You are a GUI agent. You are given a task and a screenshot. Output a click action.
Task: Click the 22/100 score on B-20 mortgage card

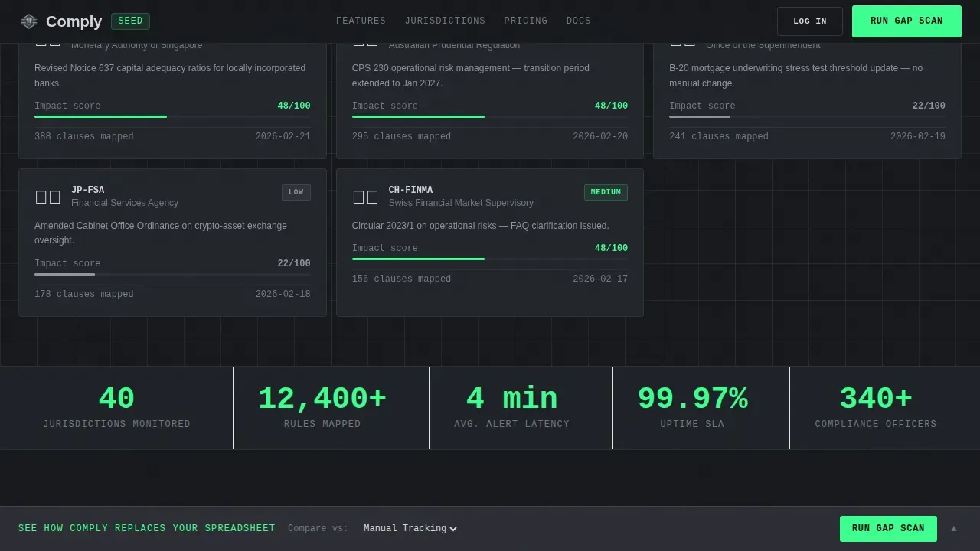tap(929, 106)
